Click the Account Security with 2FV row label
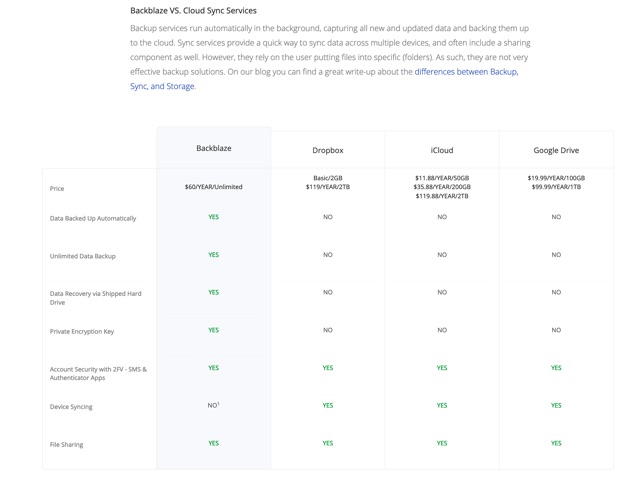The image size is (635, 480). point(98,373)
